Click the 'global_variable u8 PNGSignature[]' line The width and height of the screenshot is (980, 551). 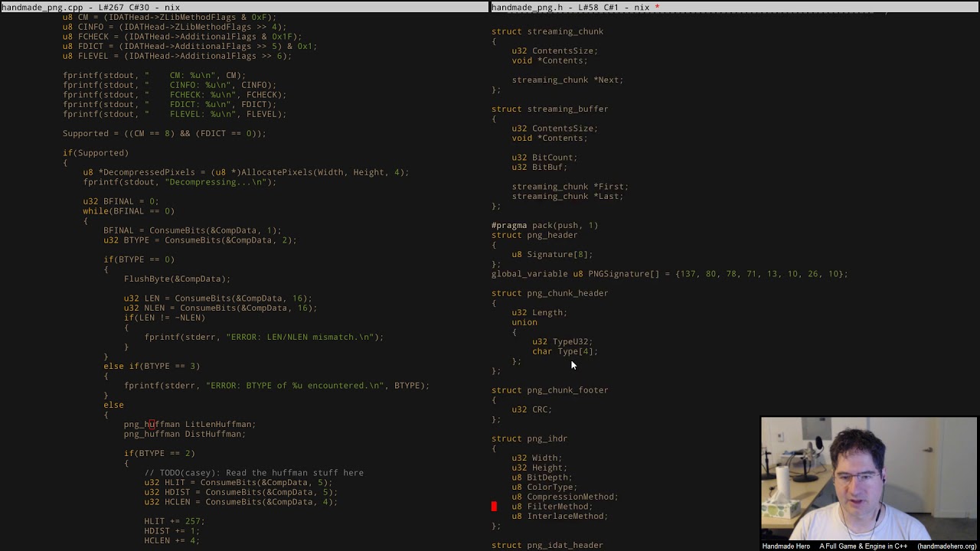(x=670, y=274)
